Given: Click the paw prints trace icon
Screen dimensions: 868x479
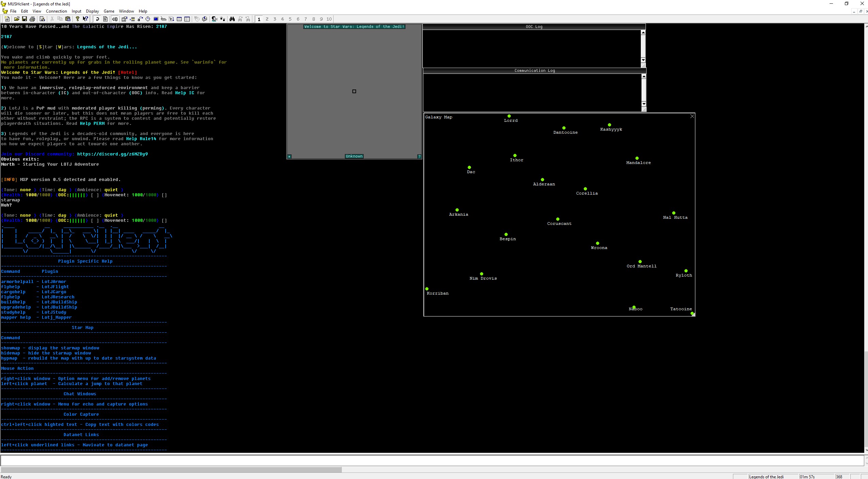Looking at the screenshot, I should tap(222, 19).
